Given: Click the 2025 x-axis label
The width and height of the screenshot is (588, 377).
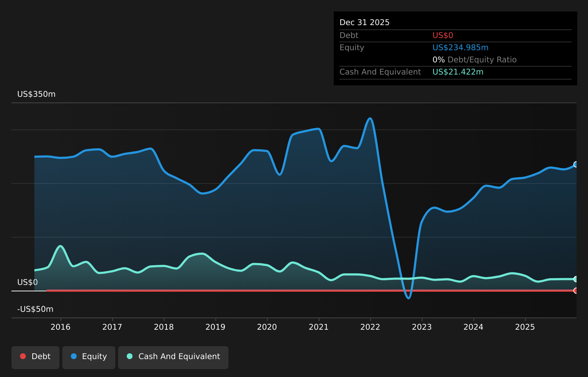Looking at the screenshot, I should 525,327.
